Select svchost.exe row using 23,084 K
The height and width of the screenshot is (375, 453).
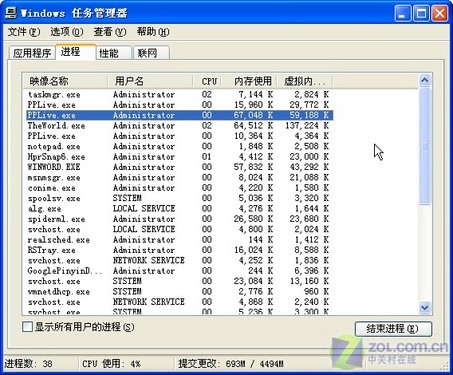click(x=179, y=281)
